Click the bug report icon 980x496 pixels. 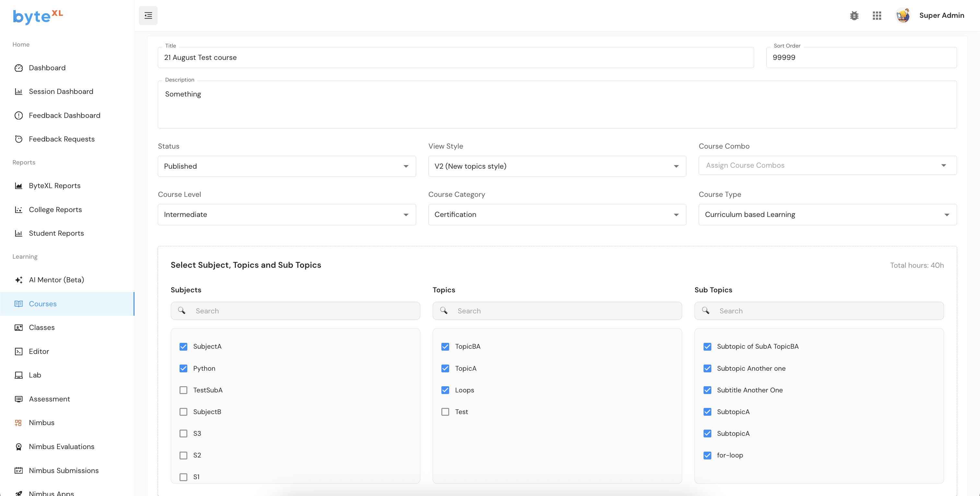click(854, 16)
